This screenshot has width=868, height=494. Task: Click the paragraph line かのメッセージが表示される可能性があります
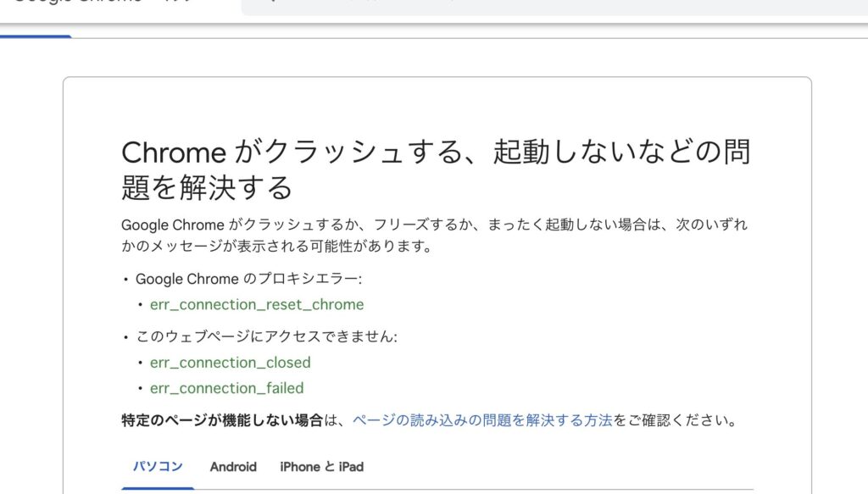click(276, 247)
